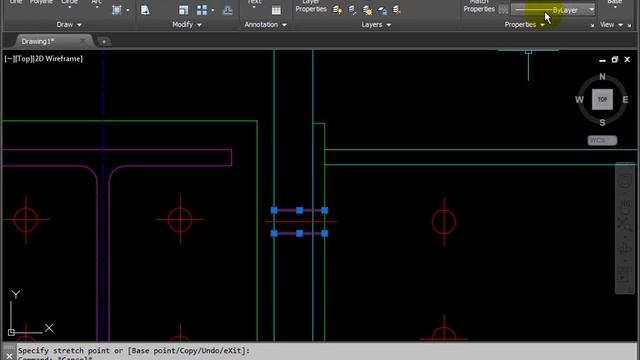Expand the Layers panel title

376,25
